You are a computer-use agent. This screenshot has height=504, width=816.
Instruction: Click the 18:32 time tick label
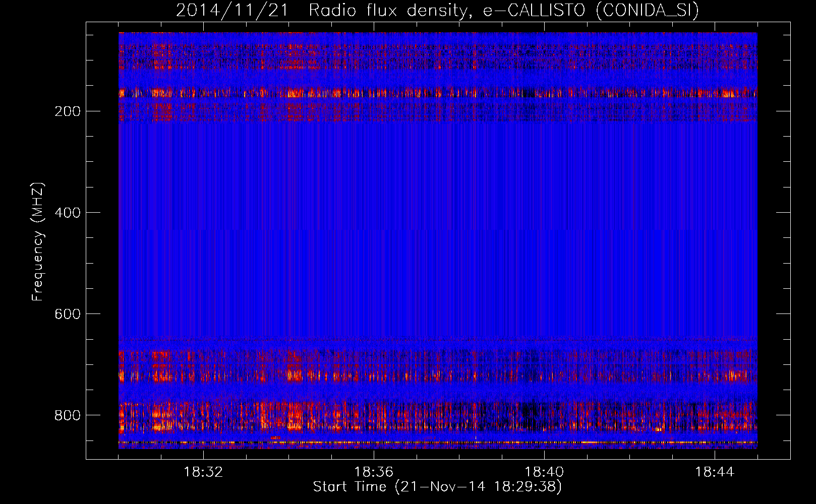(x=203, y=472)
